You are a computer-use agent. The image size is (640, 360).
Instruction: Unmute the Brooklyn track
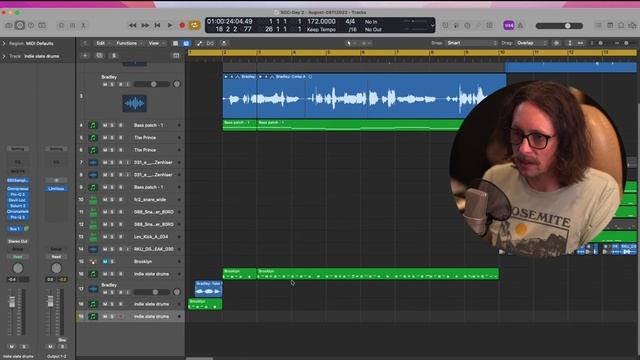click(x=105, y=262)
